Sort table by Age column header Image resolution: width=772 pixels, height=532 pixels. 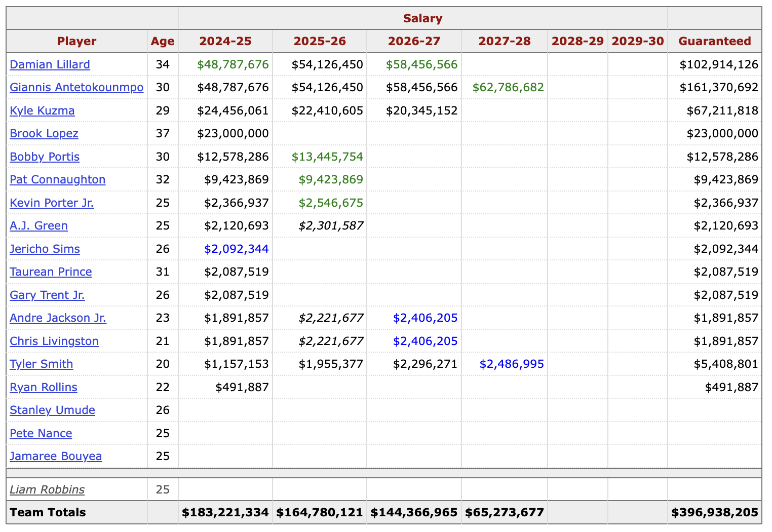tap(163, 41)
